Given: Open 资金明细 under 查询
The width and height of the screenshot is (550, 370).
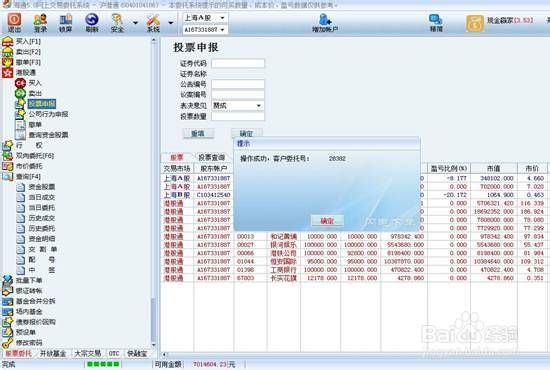Looking at the screenshot, I should point(41,239).
